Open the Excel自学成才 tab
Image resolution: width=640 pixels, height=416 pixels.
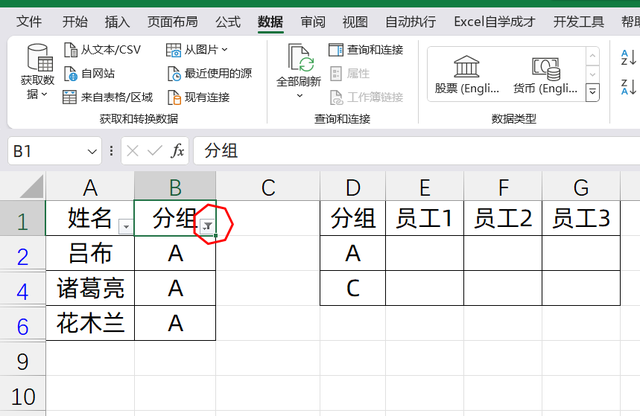coord(494,22)
